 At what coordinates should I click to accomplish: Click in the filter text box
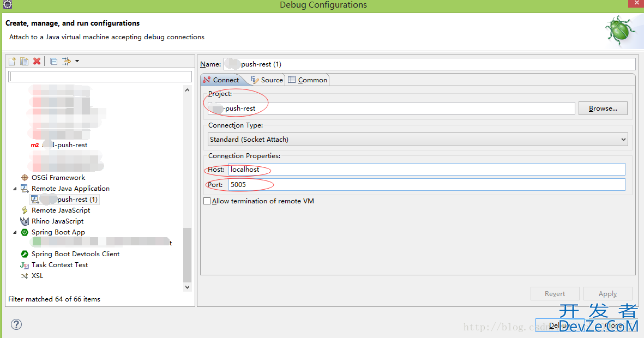pos(100,76)
